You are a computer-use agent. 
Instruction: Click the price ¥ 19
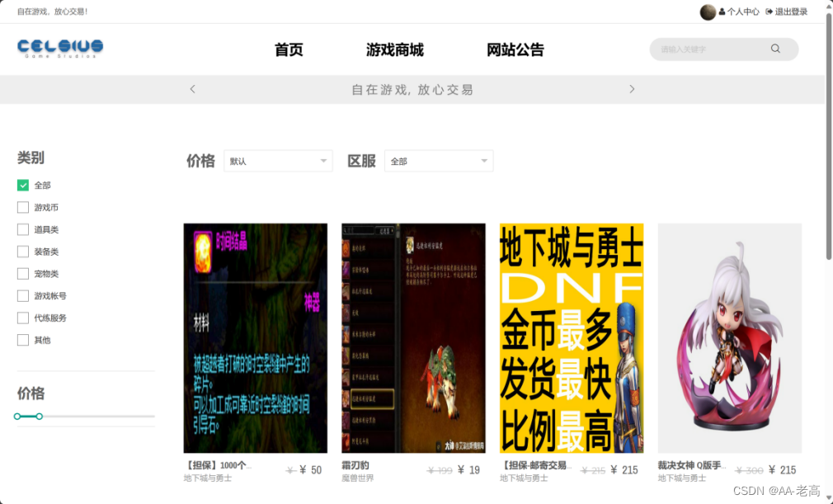coord(468,470)
